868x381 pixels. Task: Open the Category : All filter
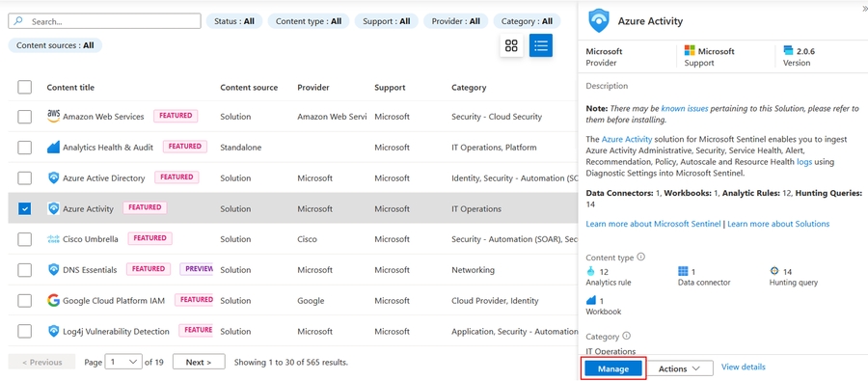coord(527,21)
